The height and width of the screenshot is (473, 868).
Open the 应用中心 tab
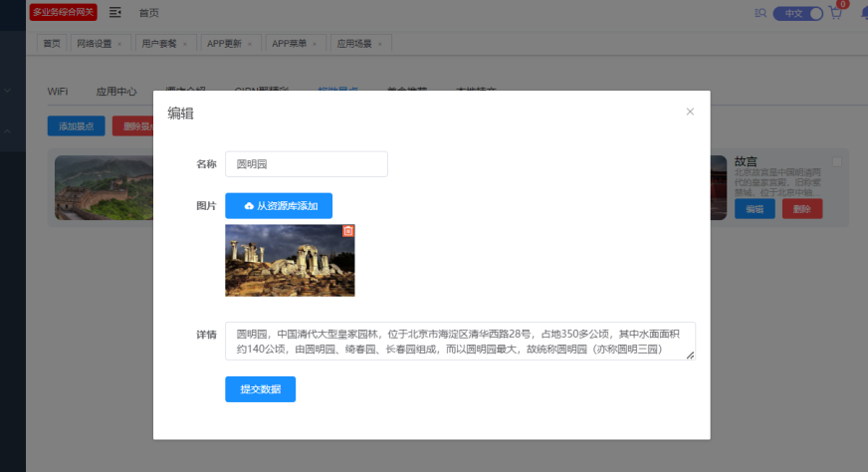116,91
